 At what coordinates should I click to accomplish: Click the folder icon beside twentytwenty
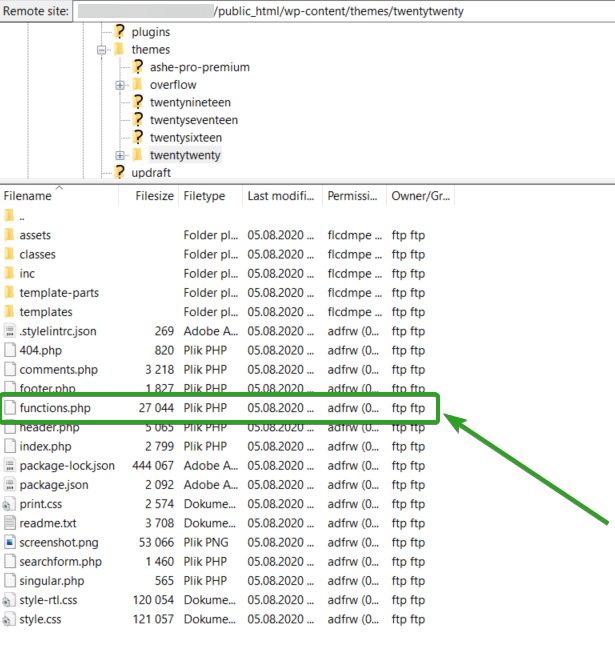(138, 155)
